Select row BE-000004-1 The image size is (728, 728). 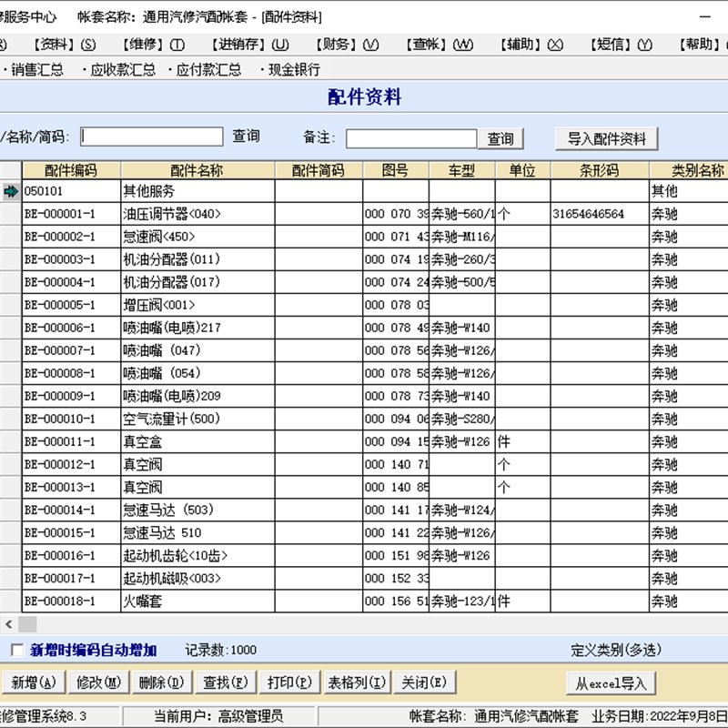tap(71, 282)
